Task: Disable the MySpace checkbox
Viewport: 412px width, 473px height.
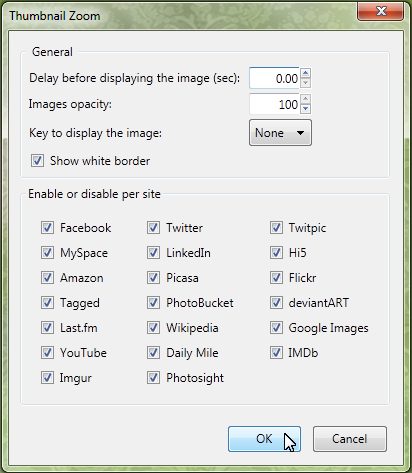Action: (x=47, y=253)
